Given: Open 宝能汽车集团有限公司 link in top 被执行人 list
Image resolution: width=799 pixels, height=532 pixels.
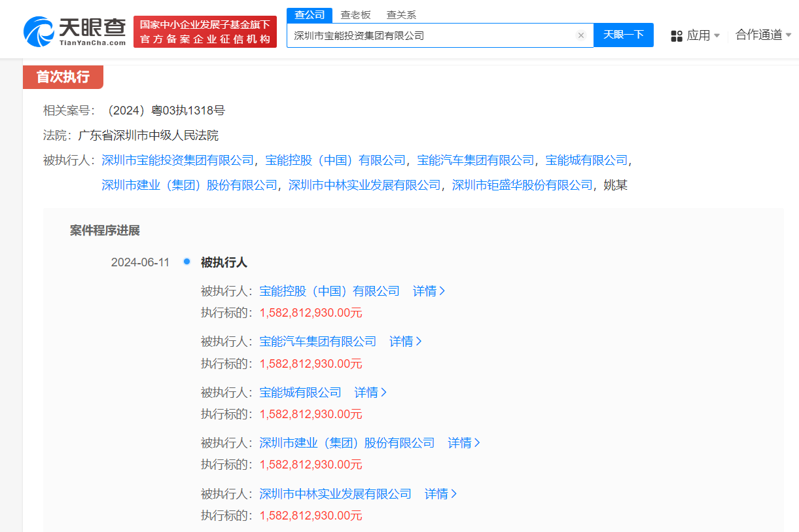Looking at the screenshot, I should coord(476,160).
